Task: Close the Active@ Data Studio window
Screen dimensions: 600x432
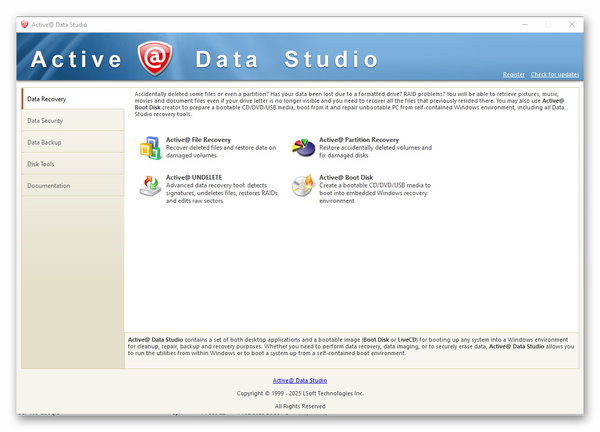Action: point(572,24)
